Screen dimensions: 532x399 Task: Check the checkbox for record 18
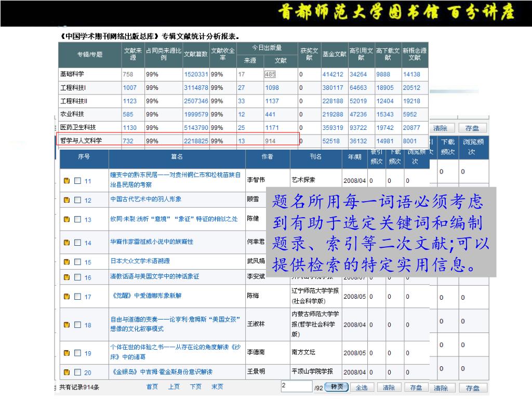coord(78,325)
